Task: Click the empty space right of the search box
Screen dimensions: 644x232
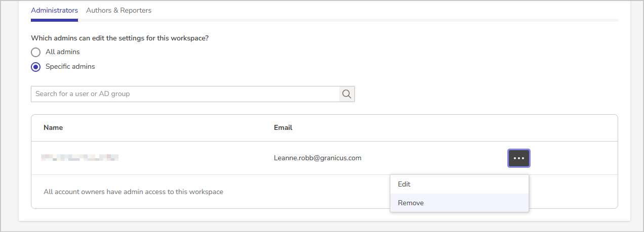Action: pos(486,94)
